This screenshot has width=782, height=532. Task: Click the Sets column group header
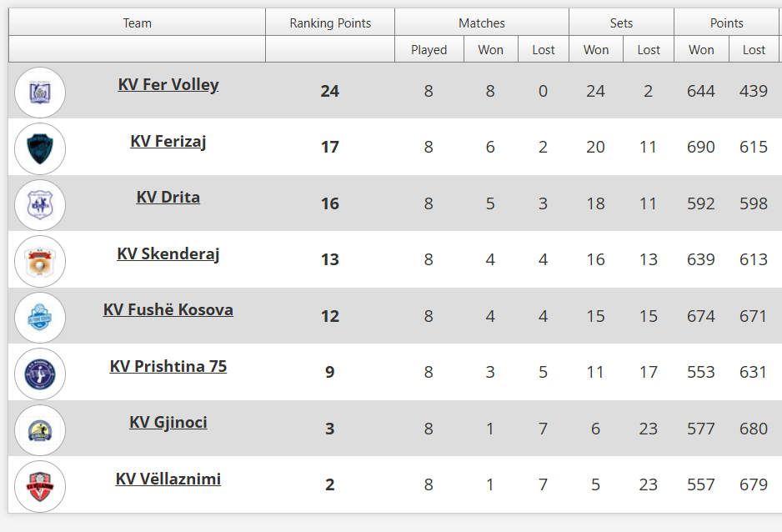pos(621,23)
